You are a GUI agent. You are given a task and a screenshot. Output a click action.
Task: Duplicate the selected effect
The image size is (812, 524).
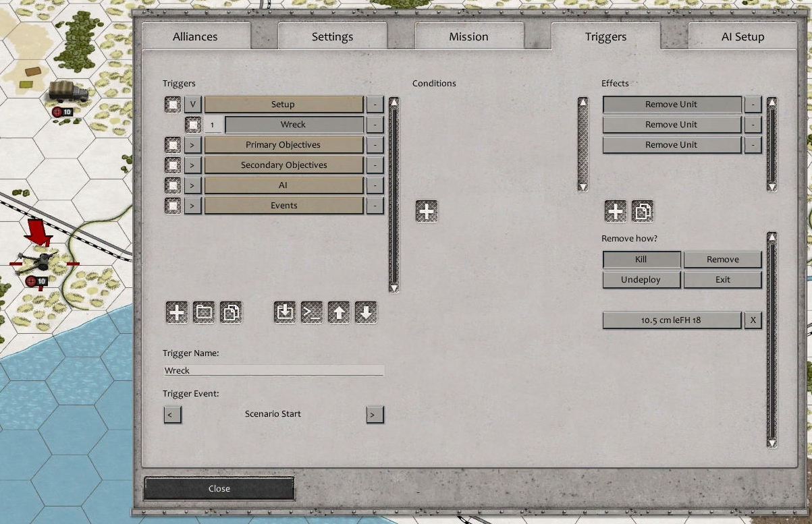tap(642, 210)
